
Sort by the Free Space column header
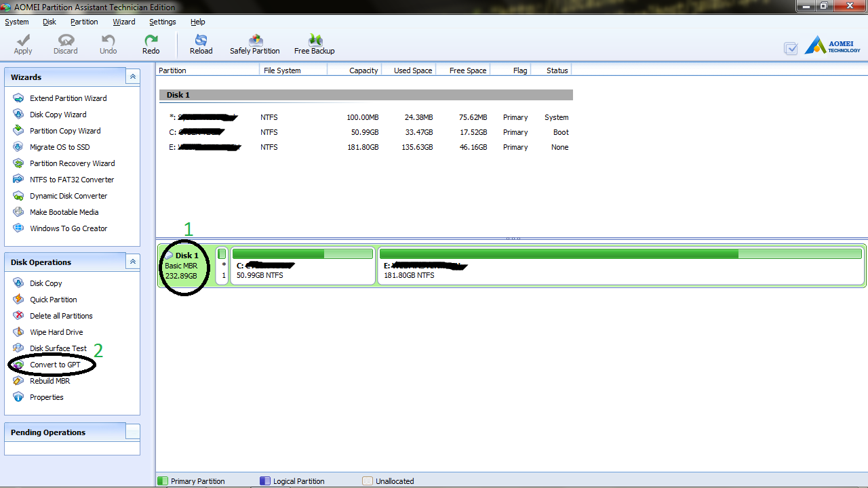(467, 70)
